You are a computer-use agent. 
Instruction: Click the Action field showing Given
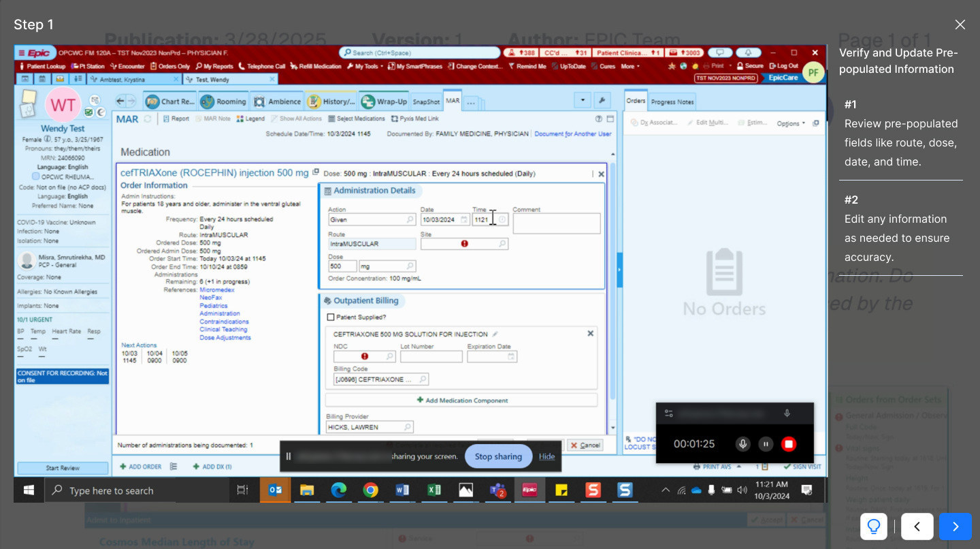(372, 219)
